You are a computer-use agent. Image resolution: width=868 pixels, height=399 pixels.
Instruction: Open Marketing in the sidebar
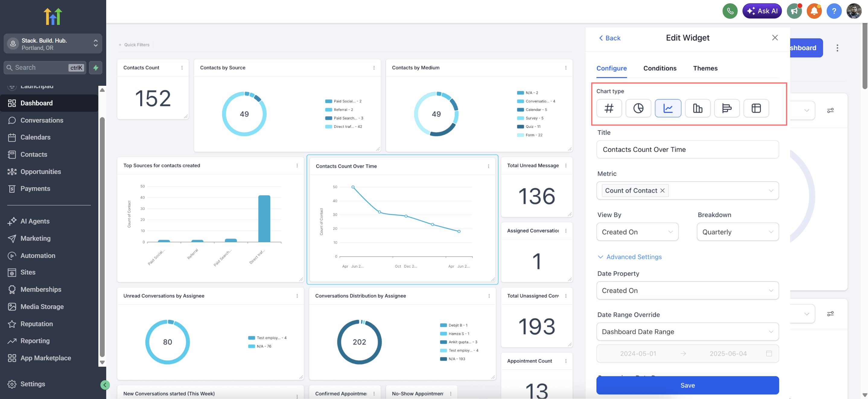point(49,238)
